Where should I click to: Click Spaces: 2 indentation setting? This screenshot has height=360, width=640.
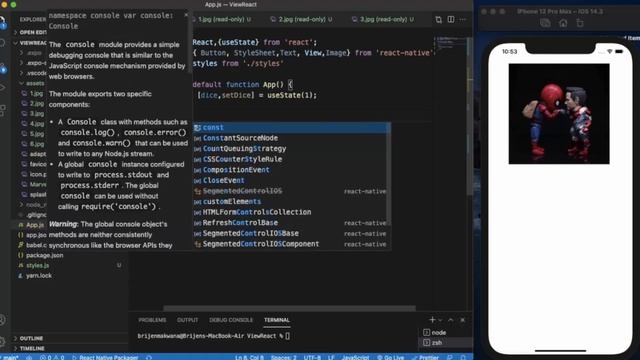click(284, 357)
